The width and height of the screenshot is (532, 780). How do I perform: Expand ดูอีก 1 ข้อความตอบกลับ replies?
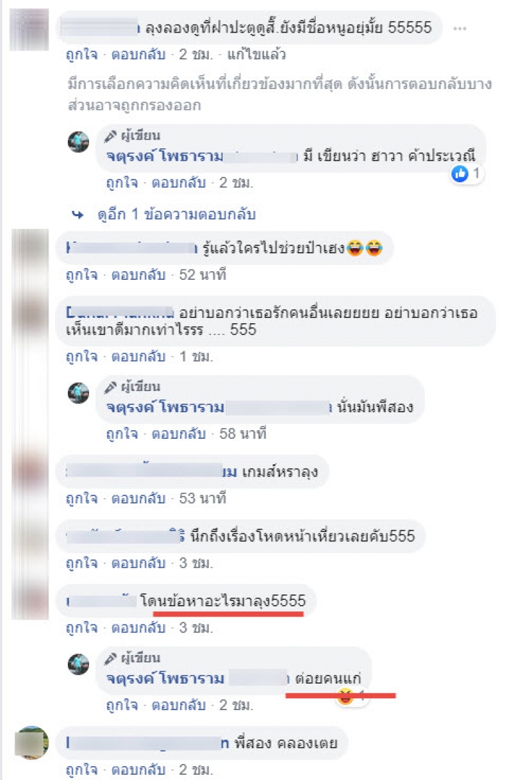pyautogui.click(x=176, y=215)
